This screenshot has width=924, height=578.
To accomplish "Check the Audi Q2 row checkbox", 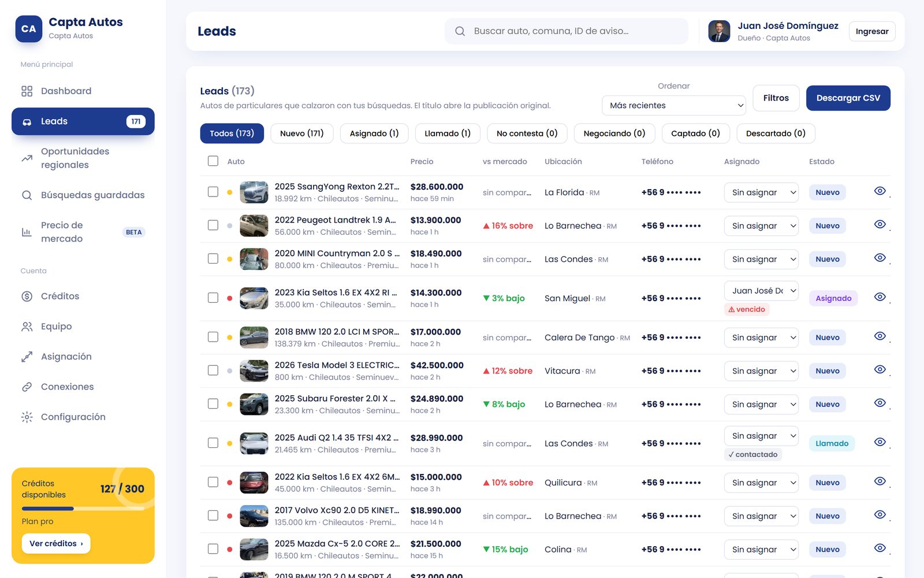I will click(213, 443).
